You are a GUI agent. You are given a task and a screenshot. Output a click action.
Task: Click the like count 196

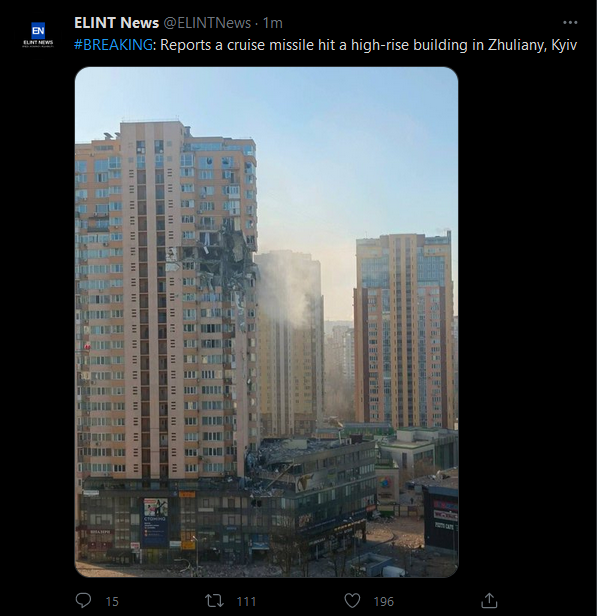[x=384, y=601]
